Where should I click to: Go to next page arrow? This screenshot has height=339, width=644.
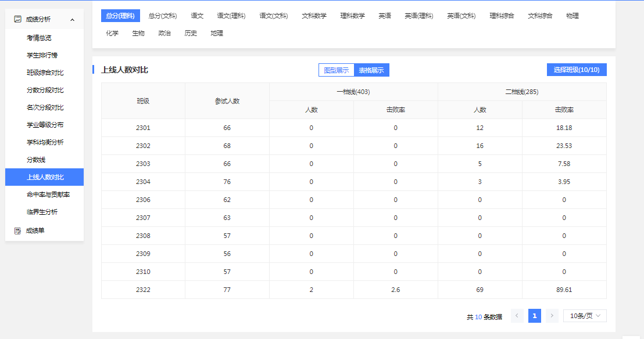coord(552,316)
